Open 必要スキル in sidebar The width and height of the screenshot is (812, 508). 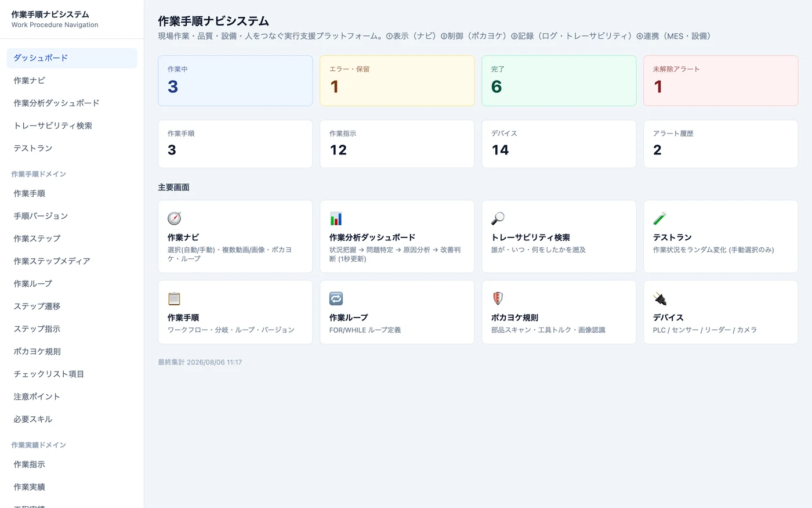[x=72, y=420]
